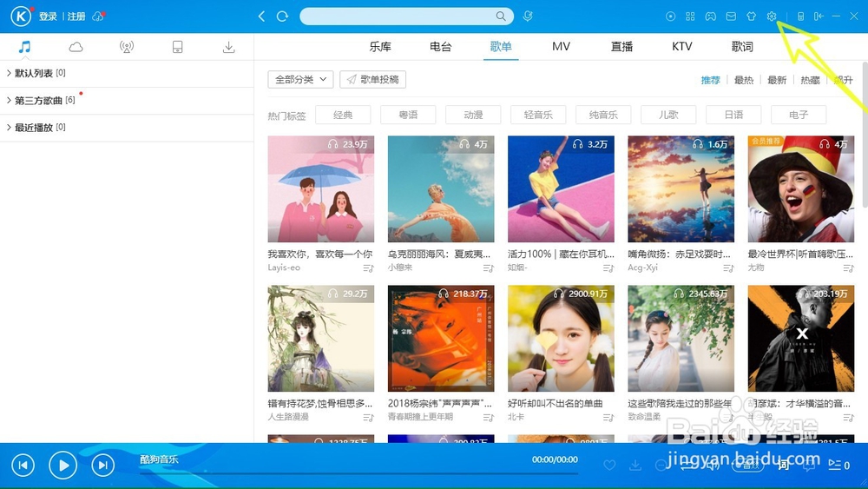Select the 轻音乐 hot tag
The image size is (868, 489).
tap(538, 115)
